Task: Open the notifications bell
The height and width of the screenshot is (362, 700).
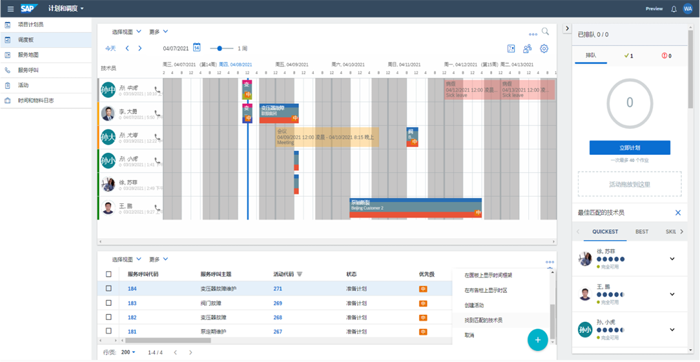Action: point(674,9)
